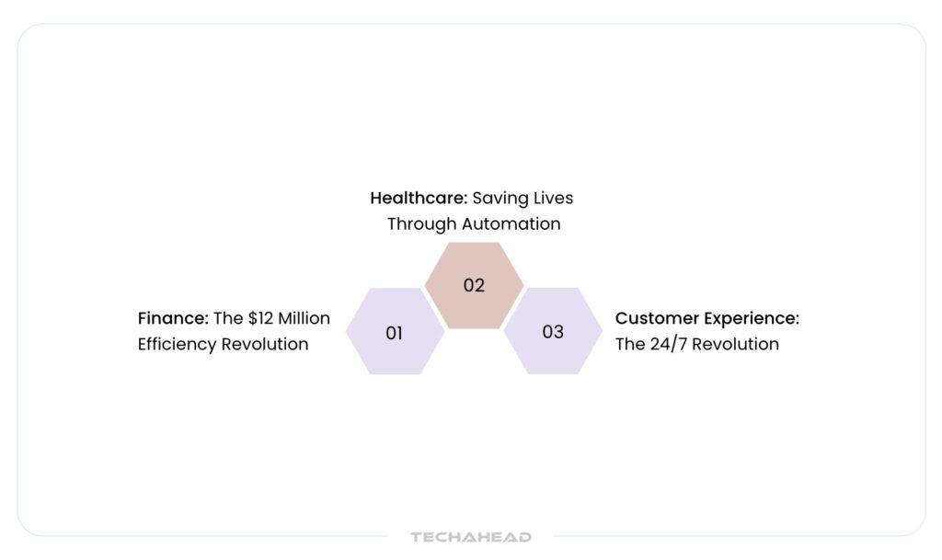Screen dimensions: 942x560
Task: Click the word "The" before "$12 Million"
Action: [227, 318]
